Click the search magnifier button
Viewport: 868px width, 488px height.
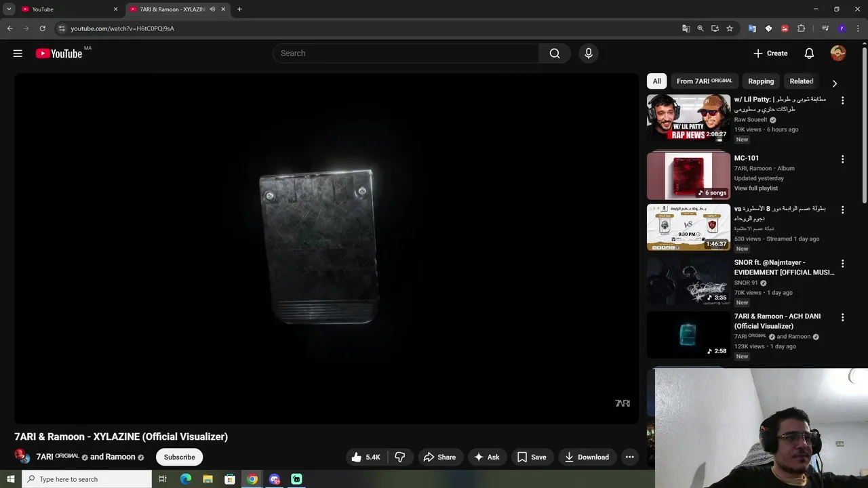[x=555, y=54]
